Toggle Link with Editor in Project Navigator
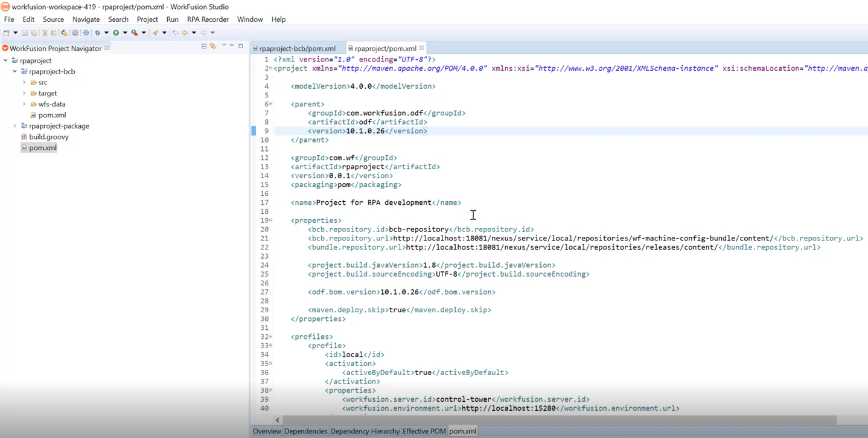Screen dimensions: 868x438 click(213, 46)
